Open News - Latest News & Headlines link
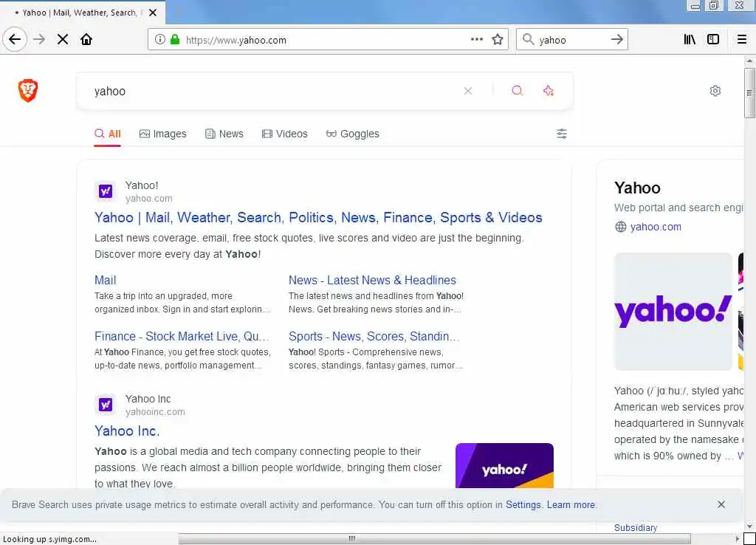The height and width of the screenshot is (545, 756). click(372, 280)
